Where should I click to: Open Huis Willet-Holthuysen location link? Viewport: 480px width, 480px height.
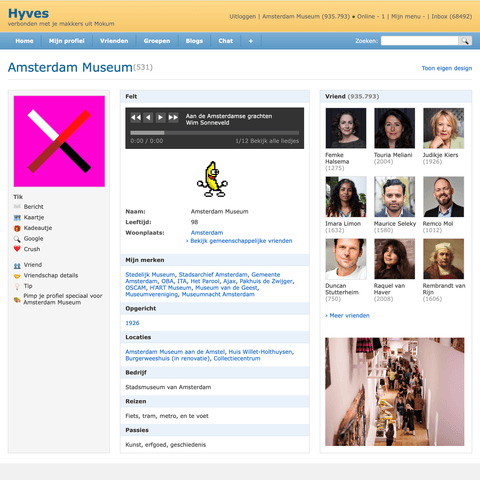[x=260, y=352]
